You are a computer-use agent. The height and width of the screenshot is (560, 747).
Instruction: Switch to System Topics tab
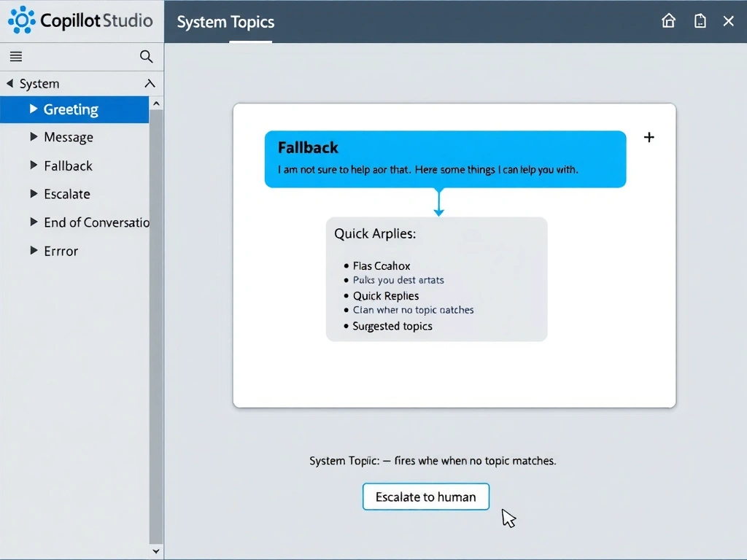226,22
